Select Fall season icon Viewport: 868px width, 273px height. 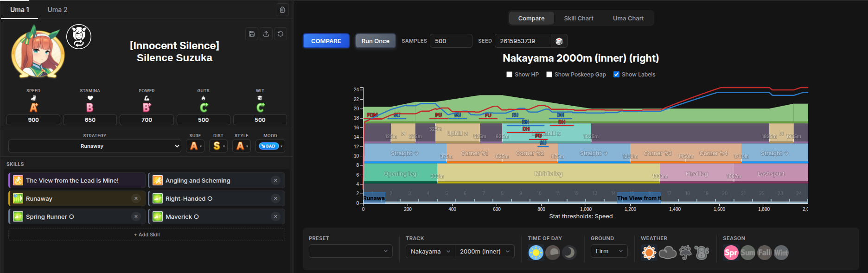coord(765,253)
